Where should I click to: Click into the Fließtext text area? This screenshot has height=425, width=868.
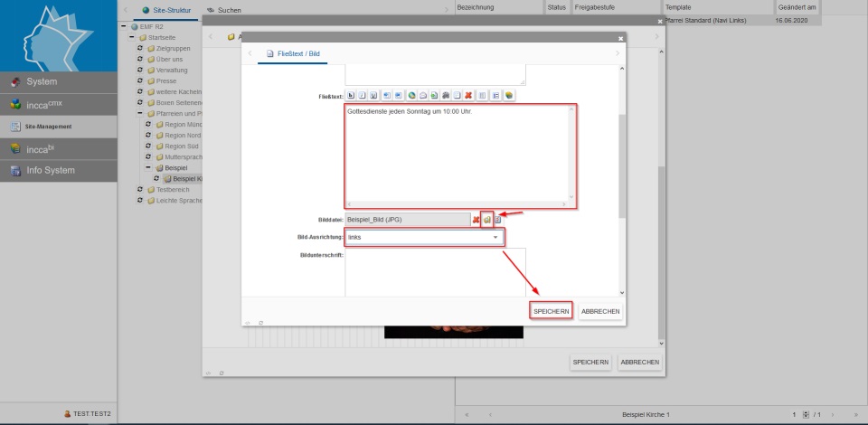tap(459, 154)
